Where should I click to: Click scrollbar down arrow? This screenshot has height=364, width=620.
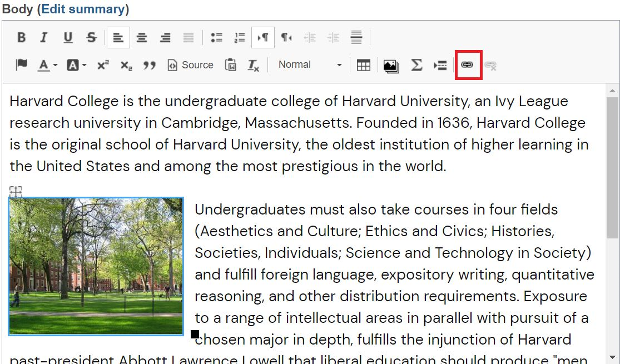(x=612, y=356)
